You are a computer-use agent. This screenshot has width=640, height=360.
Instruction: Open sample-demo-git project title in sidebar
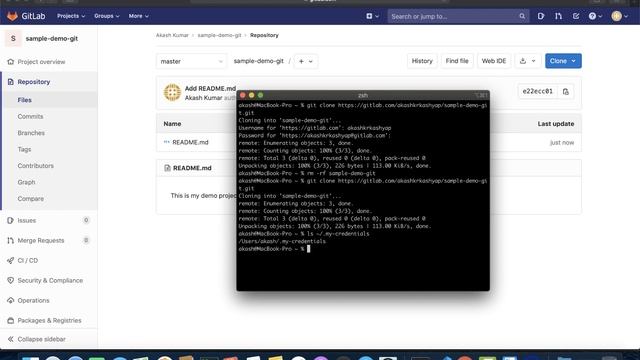pos(51,38)
